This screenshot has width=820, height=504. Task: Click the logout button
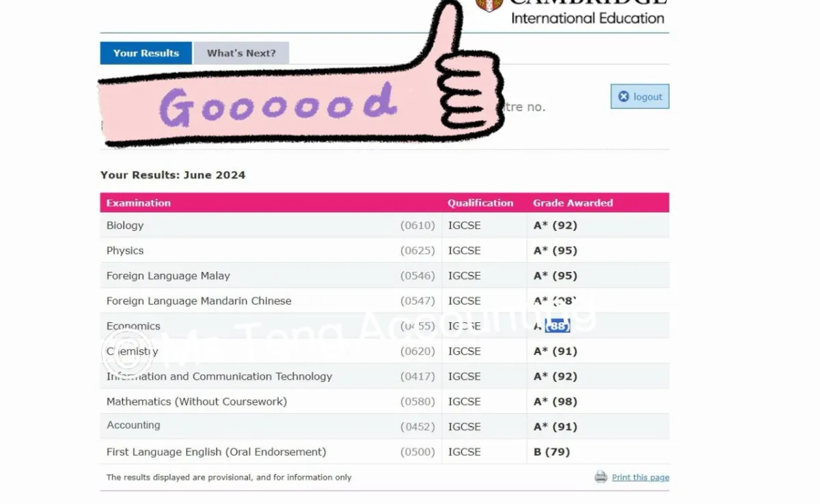[640, 96]
